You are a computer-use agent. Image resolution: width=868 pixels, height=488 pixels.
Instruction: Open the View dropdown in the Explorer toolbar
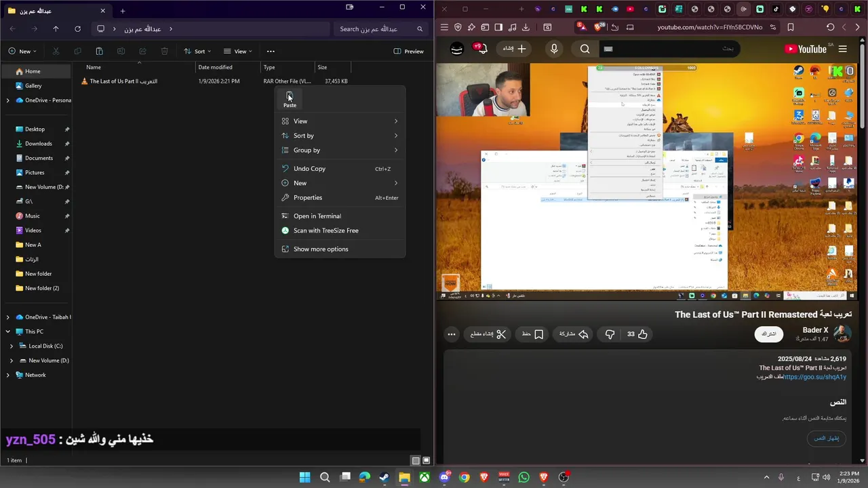pos(238,52)
